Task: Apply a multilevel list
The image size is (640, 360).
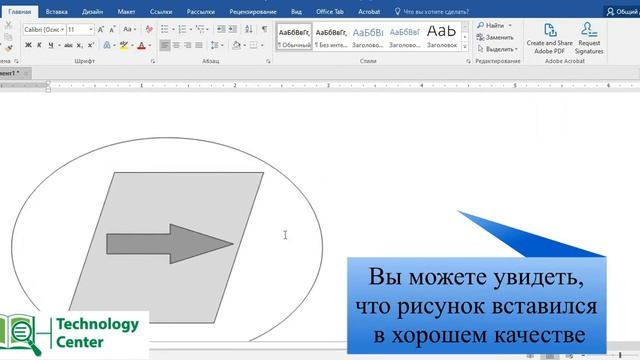Action: pos(200,29)
